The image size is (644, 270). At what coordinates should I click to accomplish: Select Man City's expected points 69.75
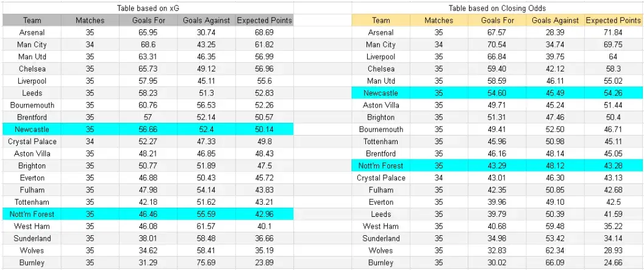[614, 45]
